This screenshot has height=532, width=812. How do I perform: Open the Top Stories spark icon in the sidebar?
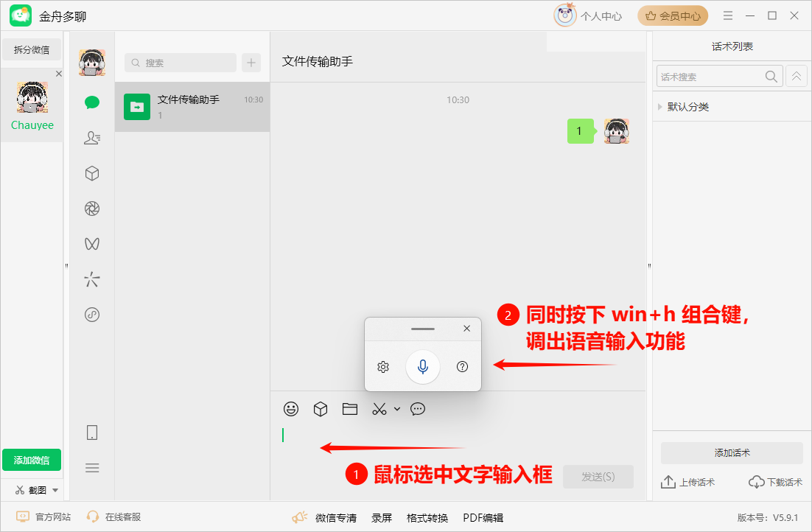tap(92, 279)
